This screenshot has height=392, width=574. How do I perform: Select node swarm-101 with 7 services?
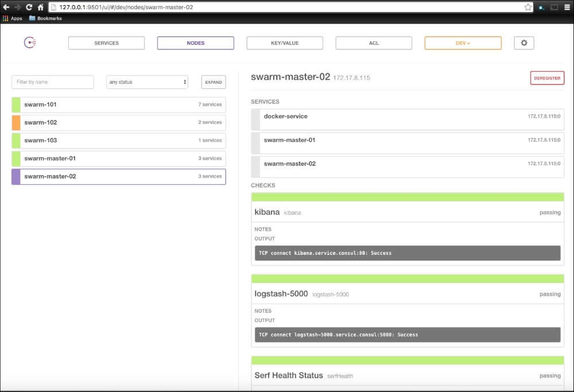tap(118, 104)
